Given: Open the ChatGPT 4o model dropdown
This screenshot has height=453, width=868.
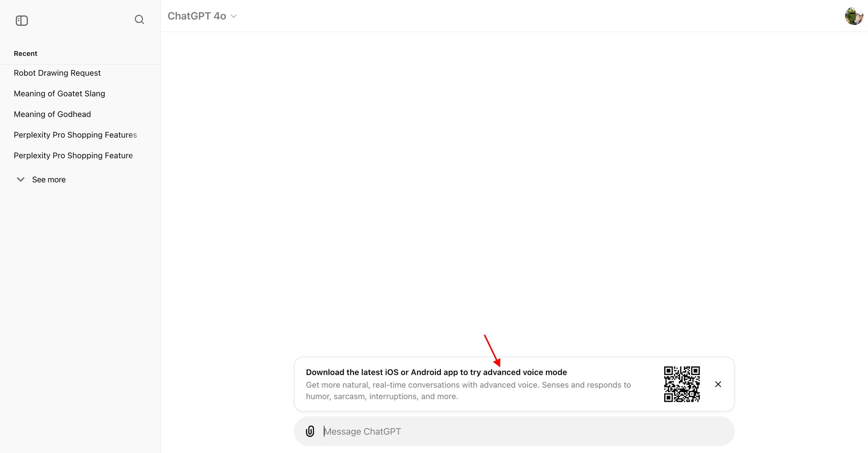Looking at the screenshot, I should [202, 16].
